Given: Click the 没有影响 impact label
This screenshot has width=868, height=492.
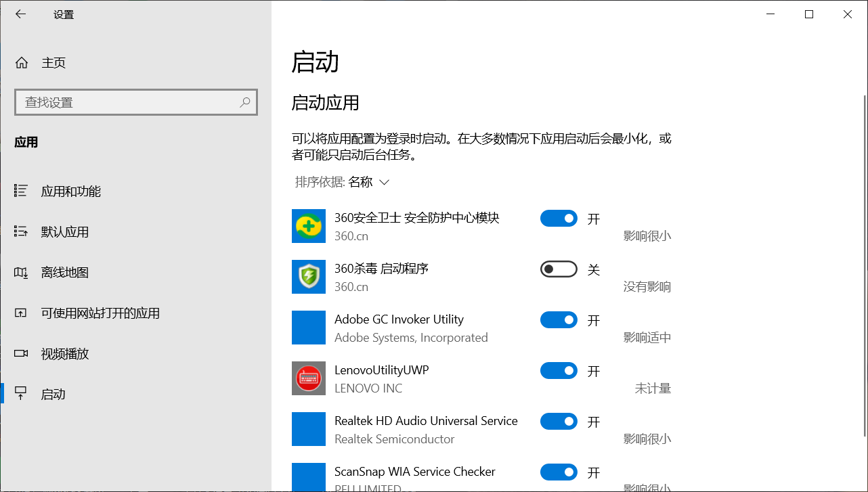Looking at the screenshot, I should coord(647,287).
